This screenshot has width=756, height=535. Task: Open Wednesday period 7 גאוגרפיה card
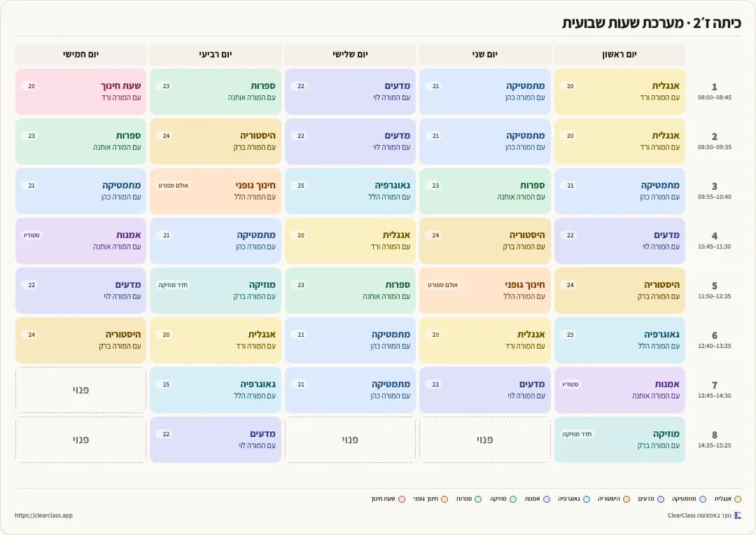click(216, 390)
